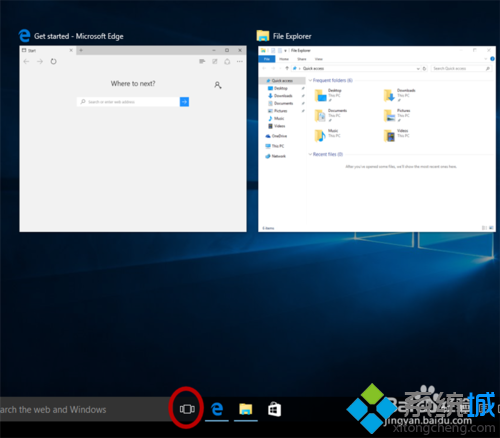Select 'OneDrive' in the navigation pane

click(x=279, y=136)
